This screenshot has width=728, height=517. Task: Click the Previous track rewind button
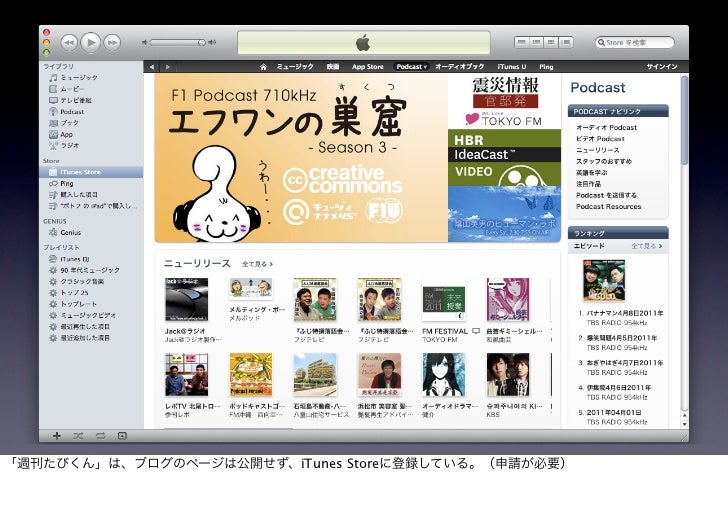tap(69, 43)
